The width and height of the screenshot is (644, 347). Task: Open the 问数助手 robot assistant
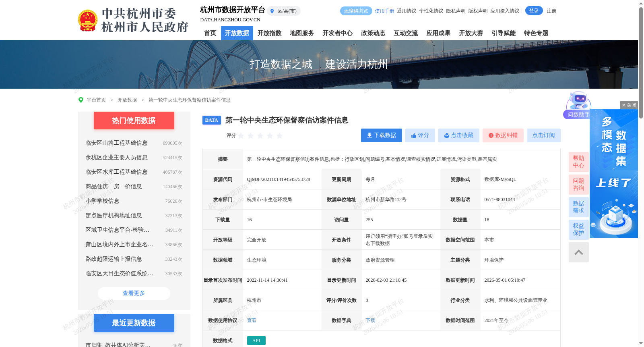click(x=578, y=106)
